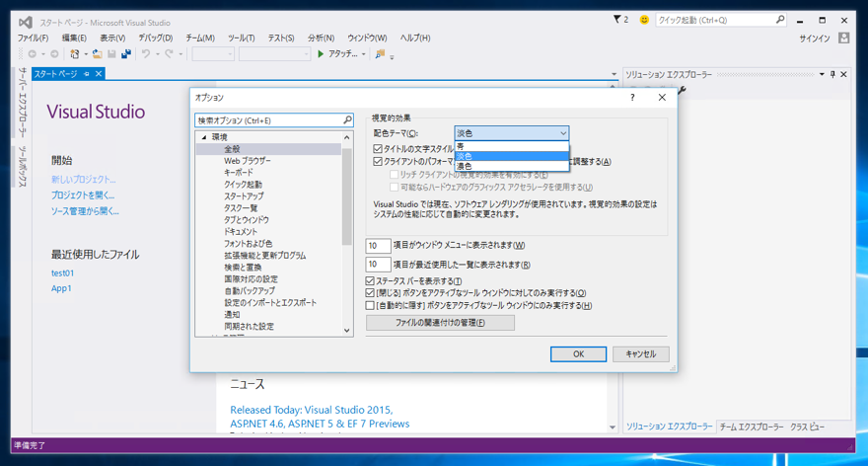Image resolution: width=868 pixels, height=466 pixels.
Task: Select フォントおよび色 in options tree
Action: [248, 244]
